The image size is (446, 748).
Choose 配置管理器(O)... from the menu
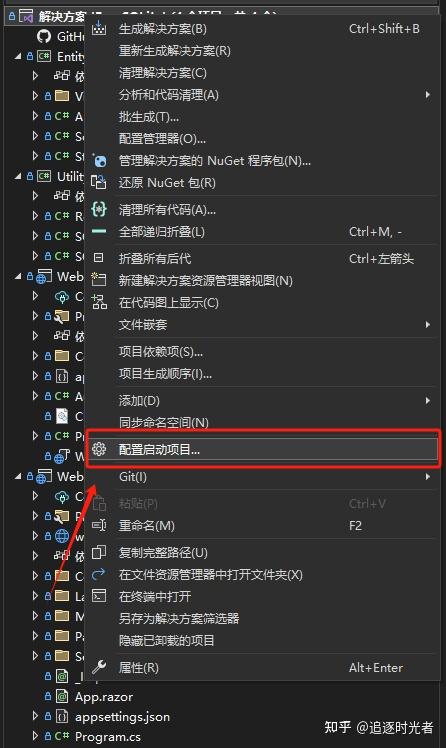[x=162, y=138]
